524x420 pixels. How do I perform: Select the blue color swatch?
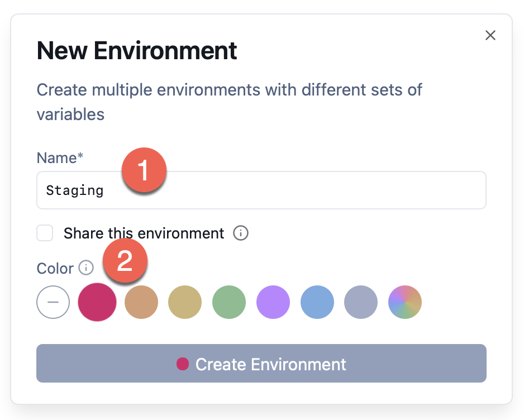click(x=317, y=302)
